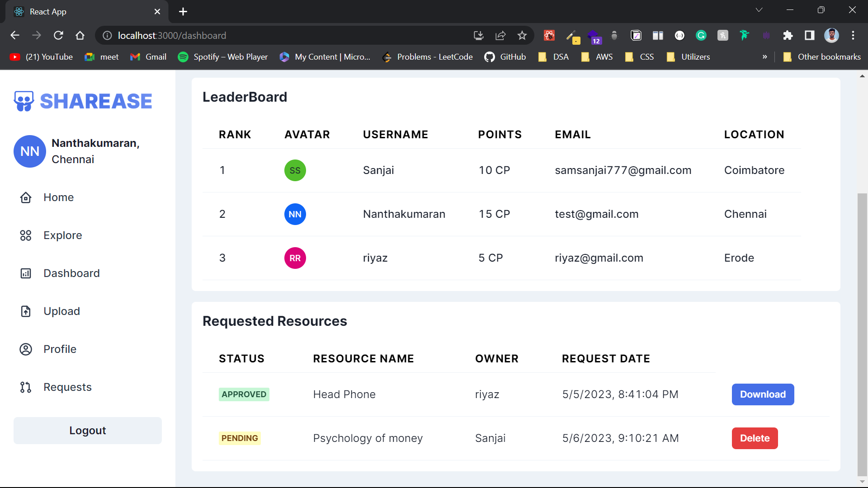Click the page vertical scrollbar
This screenshot has width=868, height=488.
[x=862, y=334]
